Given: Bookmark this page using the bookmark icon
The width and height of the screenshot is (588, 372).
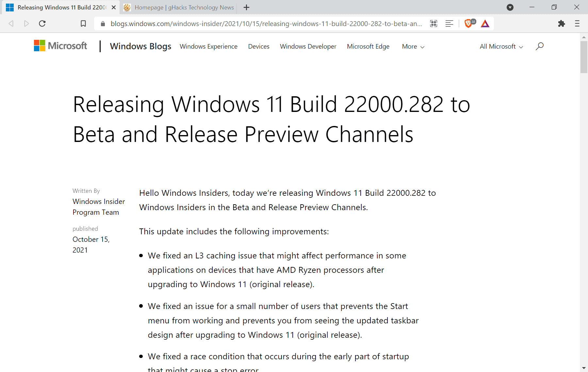Looking at the screenshot, I should point(83,23).
